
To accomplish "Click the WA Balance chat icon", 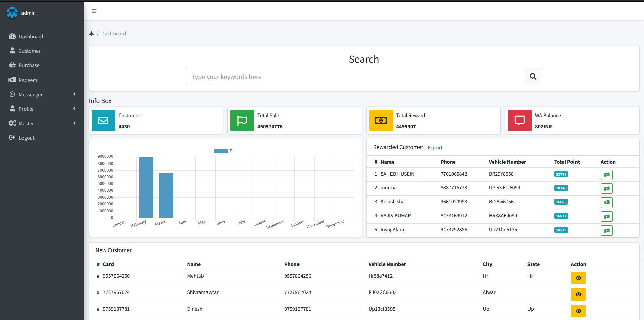I will (519, 121).
